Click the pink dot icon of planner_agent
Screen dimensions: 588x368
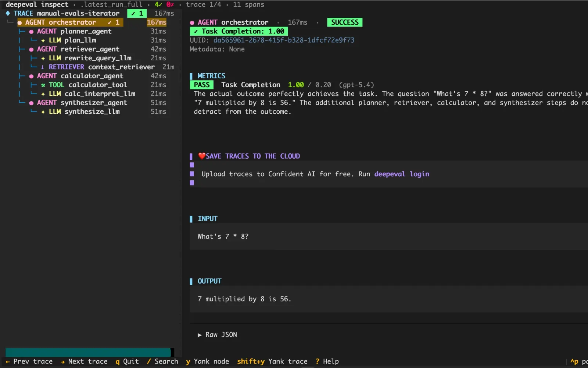coord(31,32)
